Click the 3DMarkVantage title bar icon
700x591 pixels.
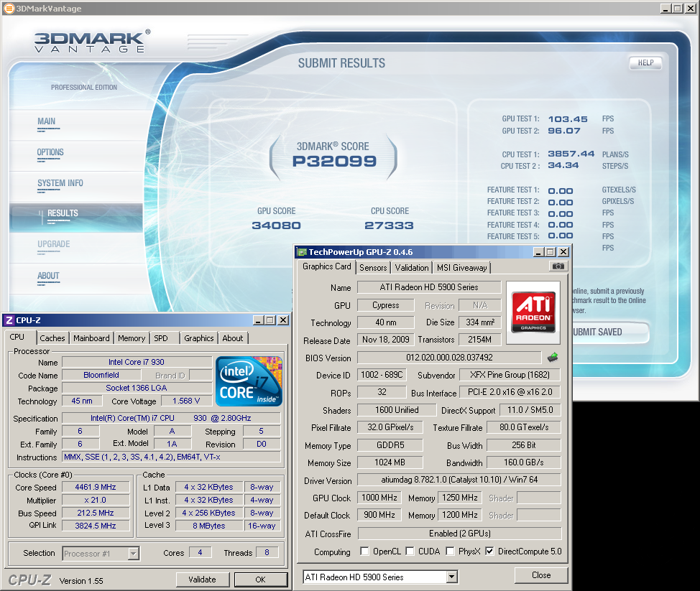[8, 8]
